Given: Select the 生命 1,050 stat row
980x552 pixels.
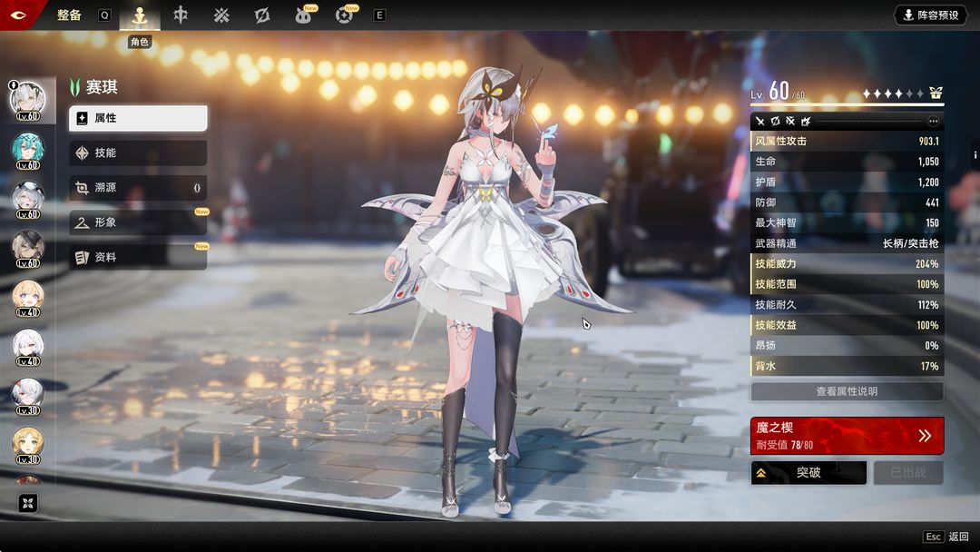Looking at the screenshot, I should pos(847,162).
